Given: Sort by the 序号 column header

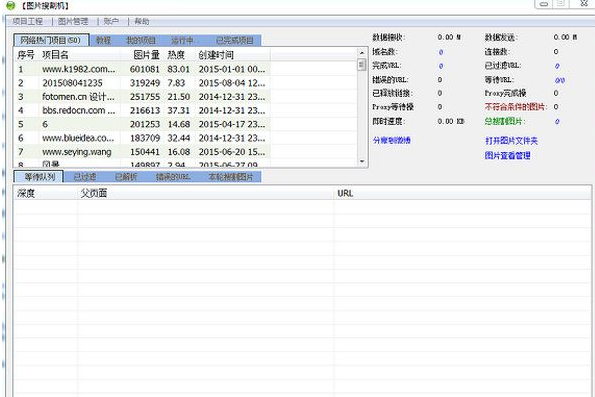Looking at the screenshot, I should pos(26,55).
